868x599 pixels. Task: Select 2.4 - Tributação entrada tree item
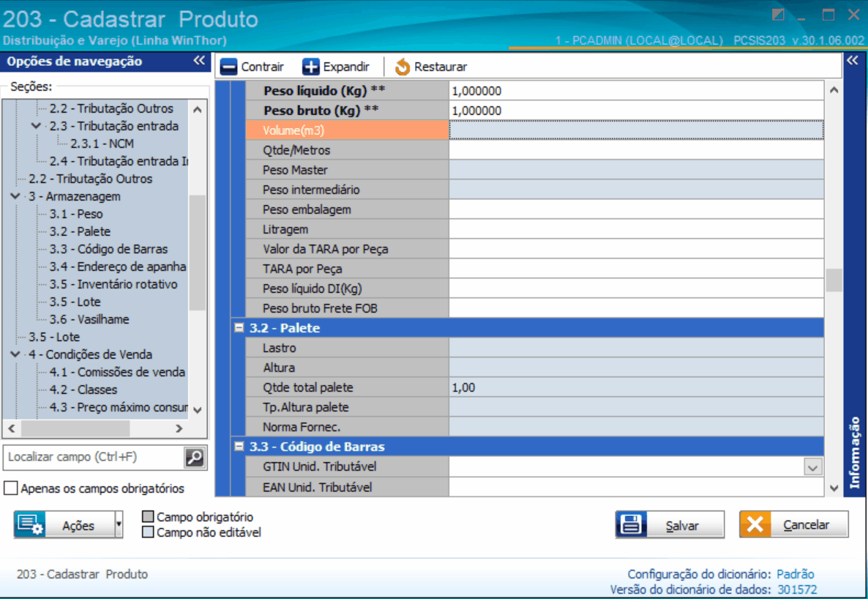pos(119,161)
